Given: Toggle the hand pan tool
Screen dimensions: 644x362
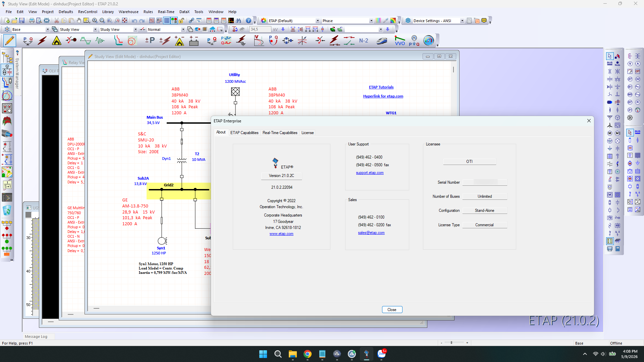Looking at the screenshot, I should (x=79, y=21).
